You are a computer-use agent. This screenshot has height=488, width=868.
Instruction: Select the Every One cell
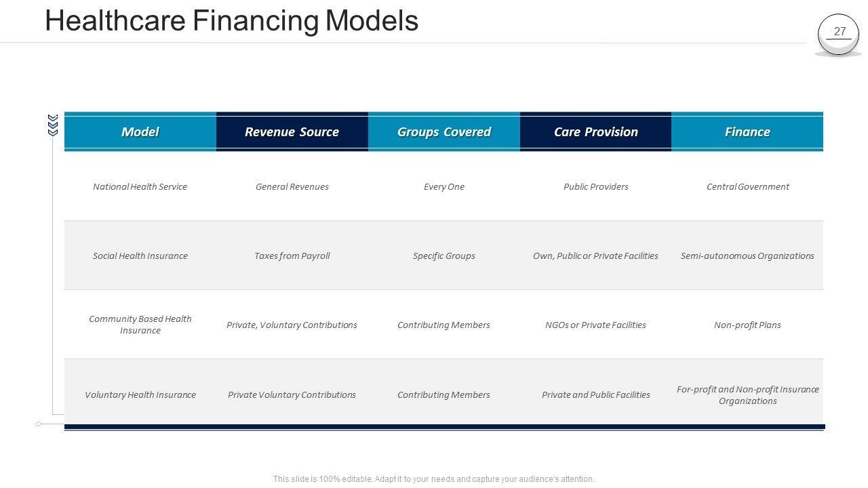pos(443,187)
